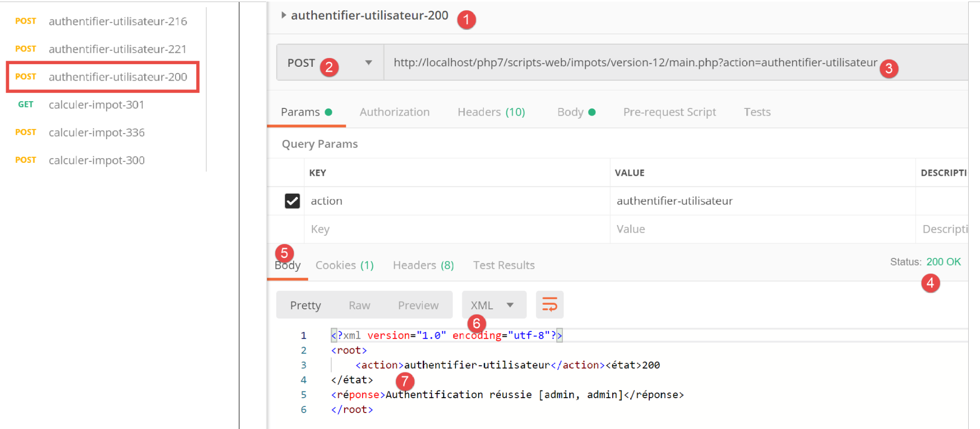
Task: Open the authentifier-utilisateur-216 request in sidebar
Action: pos(117,22)
